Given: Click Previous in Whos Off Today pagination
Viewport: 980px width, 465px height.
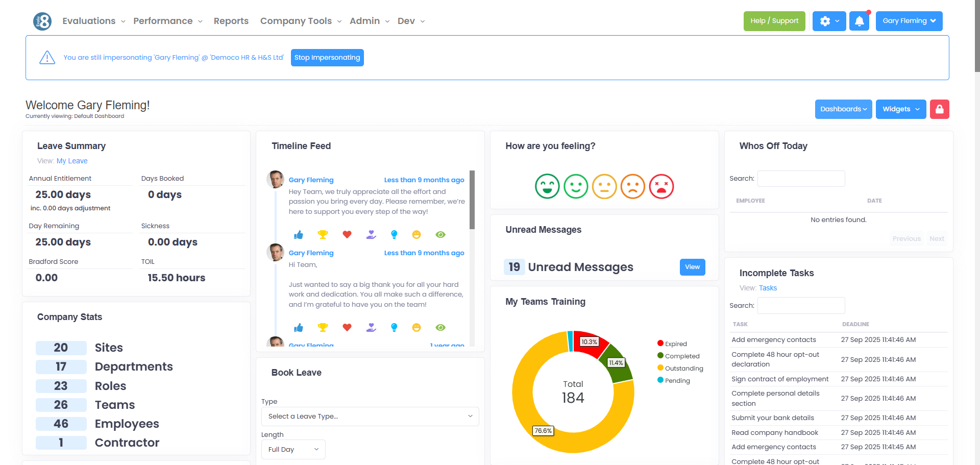Looking at the screenshot, I should point(906,239).
